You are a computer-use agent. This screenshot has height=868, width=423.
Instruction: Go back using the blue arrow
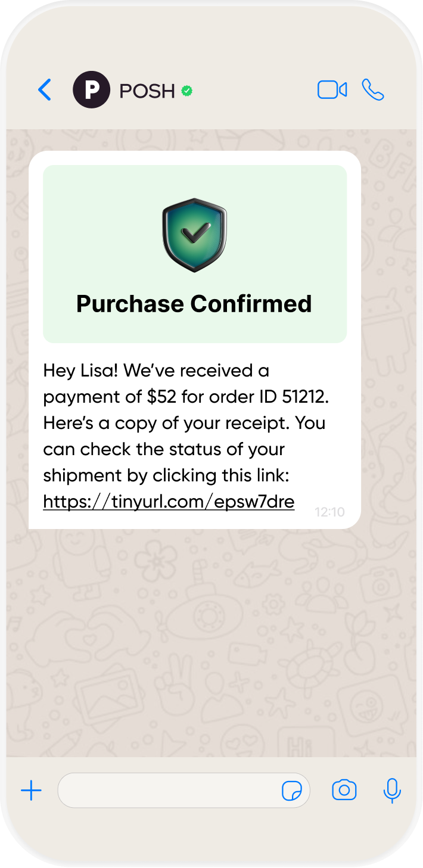click(45, 90)
